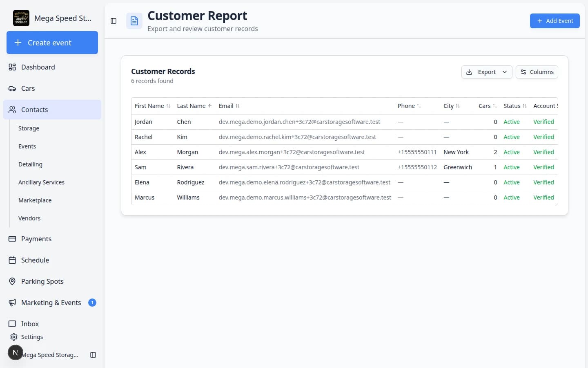Open the Cars menu item
The image size is (588, 368).
(x=52, y=88)
